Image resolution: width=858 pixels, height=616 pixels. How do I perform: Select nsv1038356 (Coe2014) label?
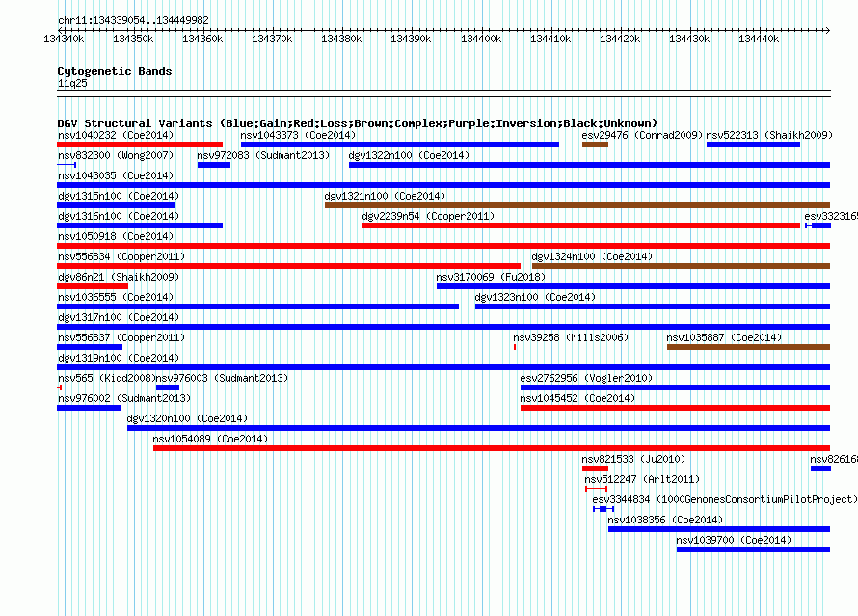(x=665, y=520)
